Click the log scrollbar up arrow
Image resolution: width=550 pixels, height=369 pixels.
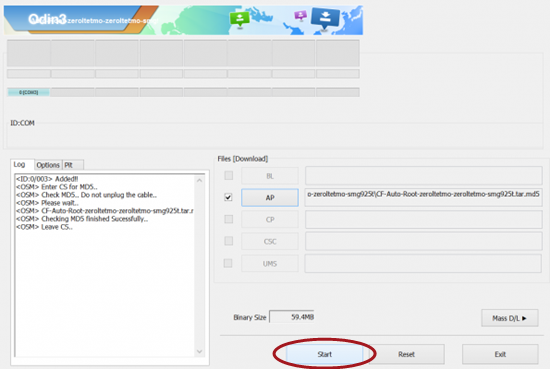click(199, 180)
